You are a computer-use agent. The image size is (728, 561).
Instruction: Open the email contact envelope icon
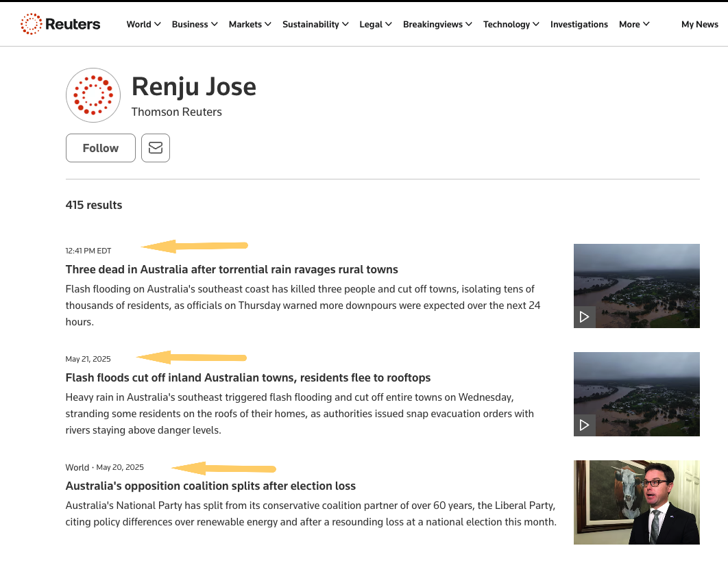click(155, 148)
